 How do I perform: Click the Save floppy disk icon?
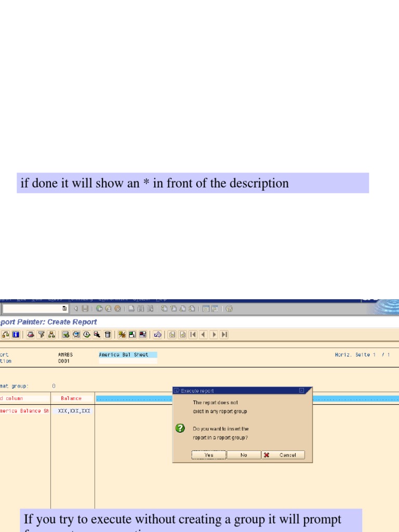pos(85,309)
